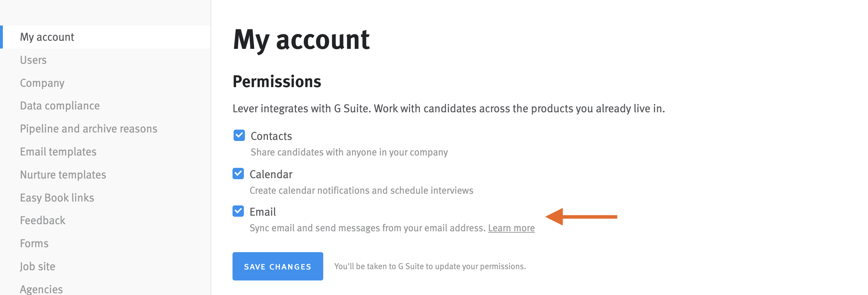Screen dimensions: 868x295
Task: Select Forms in the sidebar
Action: tap(34, 243)
